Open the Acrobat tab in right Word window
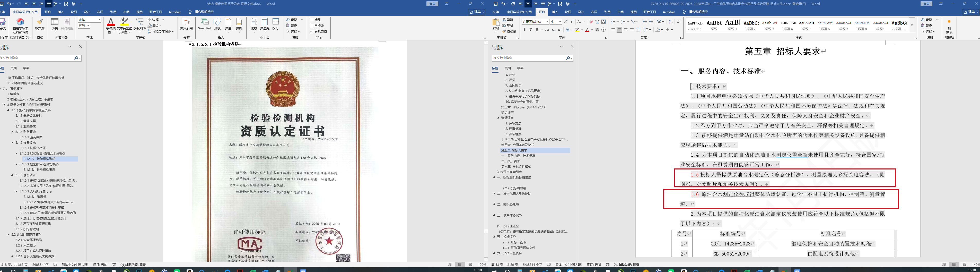The image size is (980, 272). tap(669, 12)
